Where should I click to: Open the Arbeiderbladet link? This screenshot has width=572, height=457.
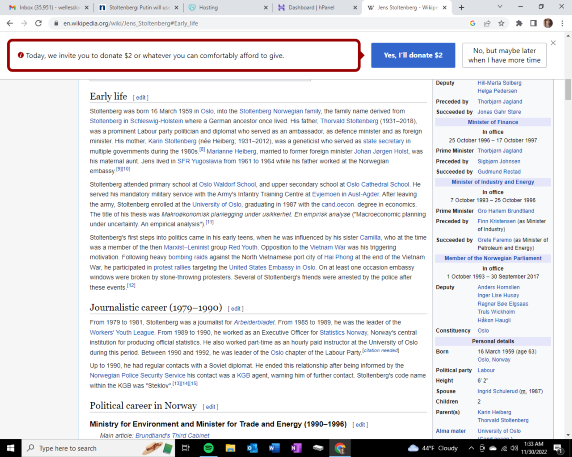click(x=254, y=322)
